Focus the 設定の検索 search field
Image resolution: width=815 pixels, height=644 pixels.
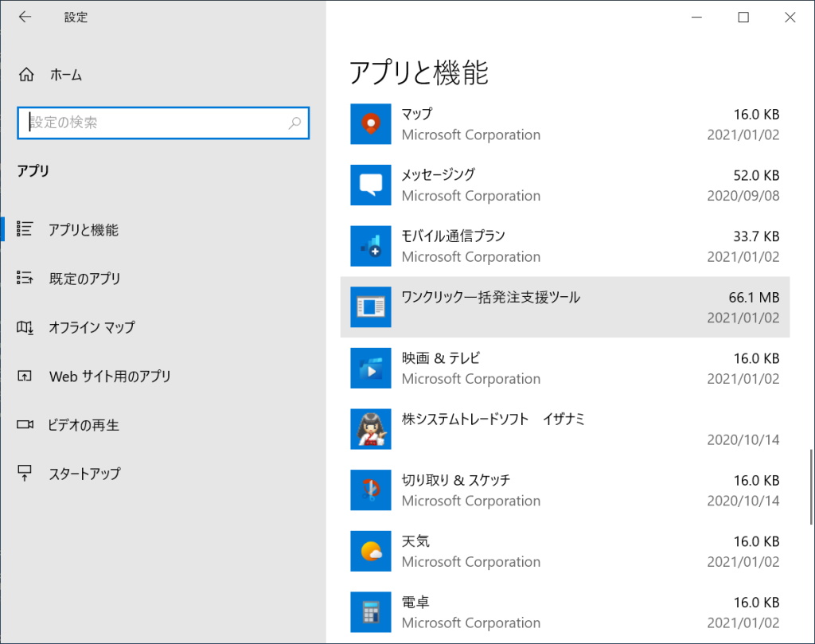[x=163, y=123]
